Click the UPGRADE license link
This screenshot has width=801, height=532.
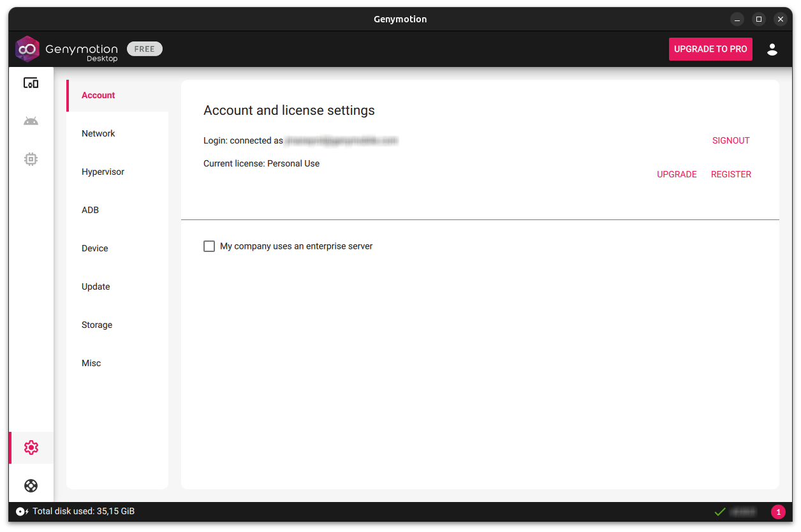click(x=677, y=174)
